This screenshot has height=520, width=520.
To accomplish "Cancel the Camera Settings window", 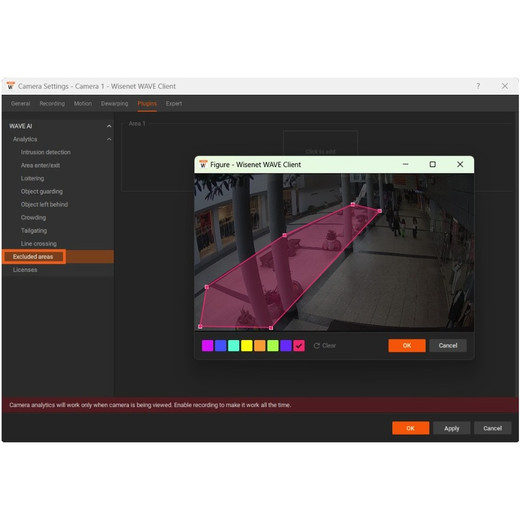I will pyautogui.click(x=492, y=428).
